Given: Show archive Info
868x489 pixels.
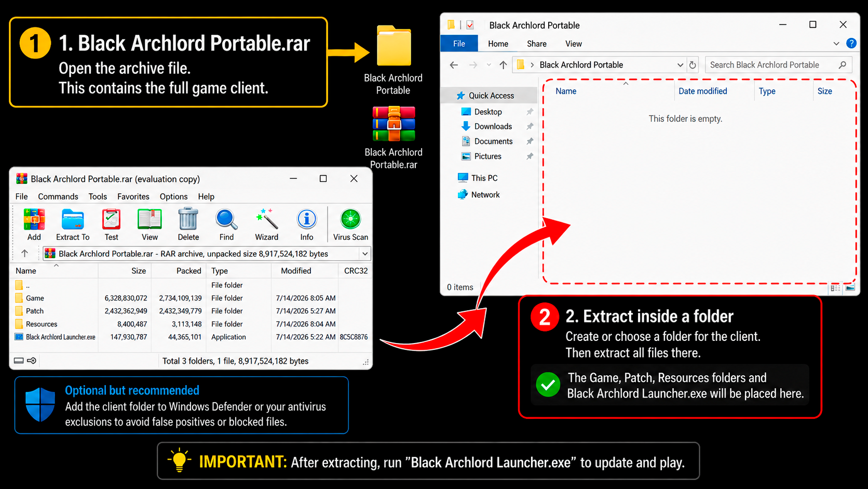Looking at the screenshot, I should (307, 224).
